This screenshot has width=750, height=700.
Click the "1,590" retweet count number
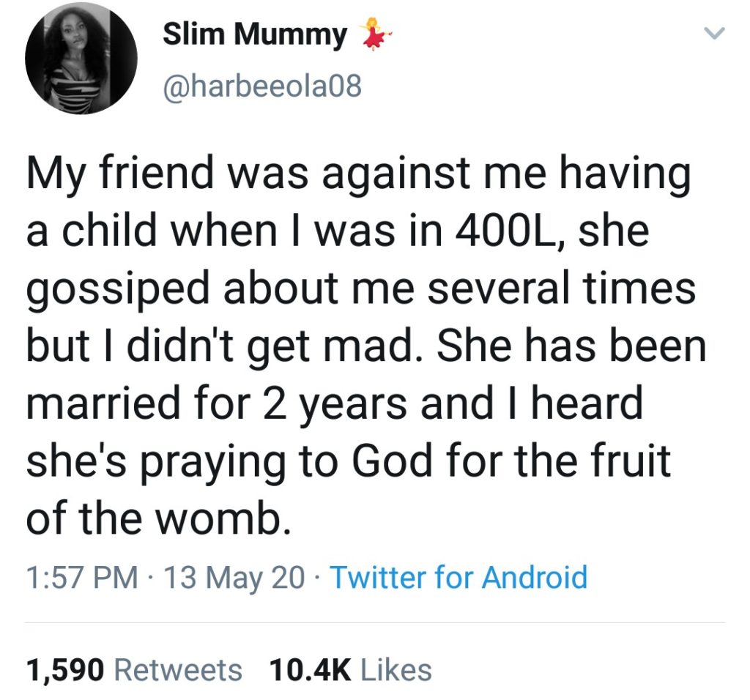click(x=67, y=669)
